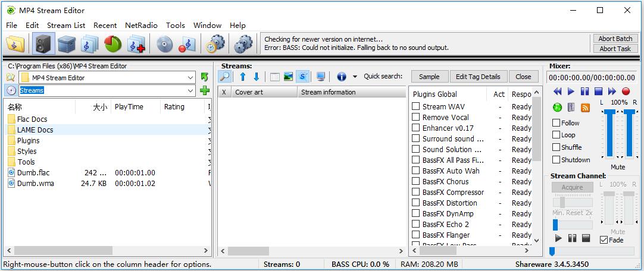The width and height of the screenshot is (644, 271).
Task: Click the blue info icon in Streams toolbar
Action: click(342, 77)
